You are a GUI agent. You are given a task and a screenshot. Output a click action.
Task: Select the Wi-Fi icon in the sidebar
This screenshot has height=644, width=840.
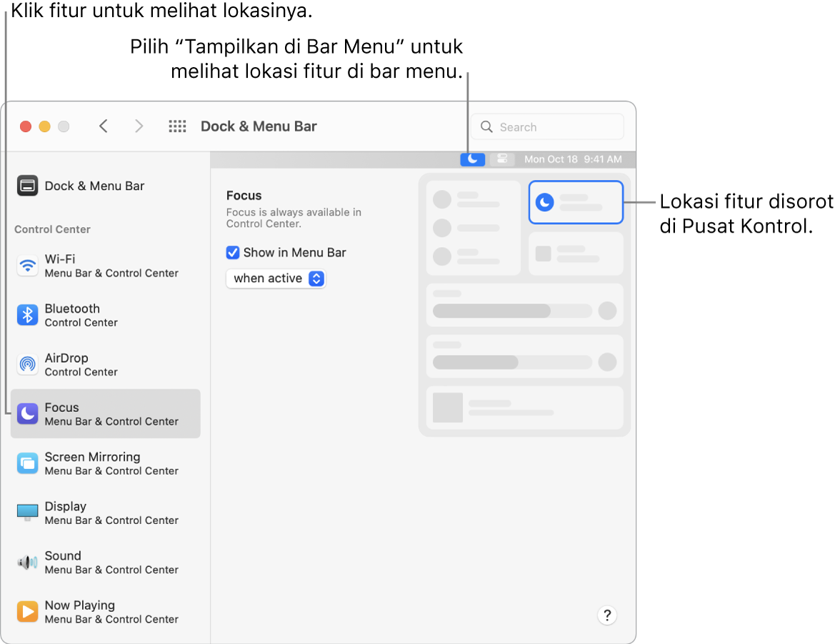click(27, 265)
